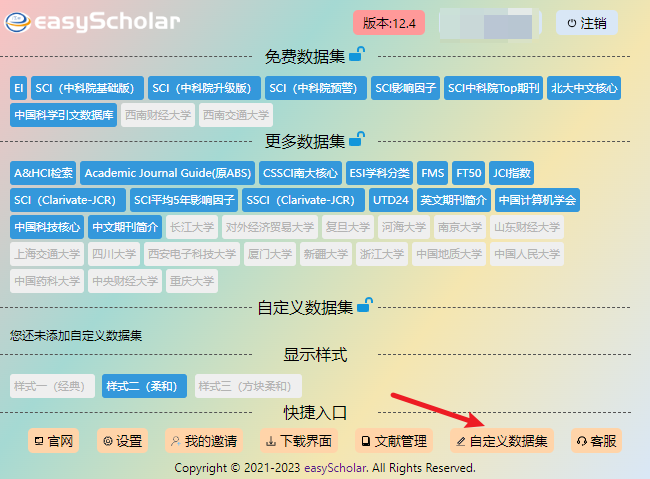
Task: Click the lock icon beside 免费数据集
Action: [x=357, y=54]
